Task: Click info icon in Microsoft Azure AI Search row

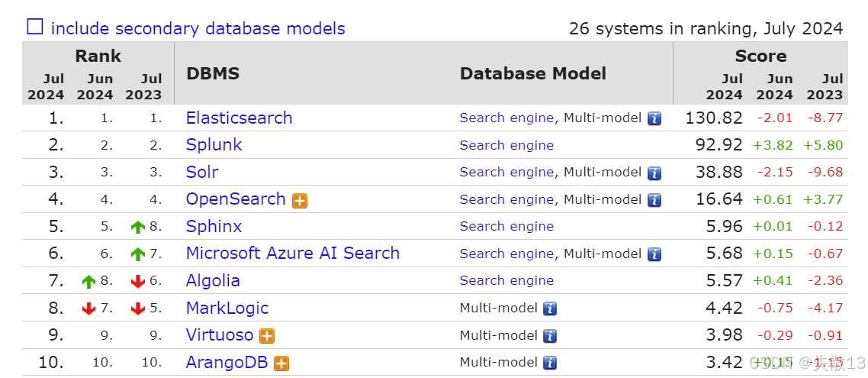Action: [x=654, y=254]
